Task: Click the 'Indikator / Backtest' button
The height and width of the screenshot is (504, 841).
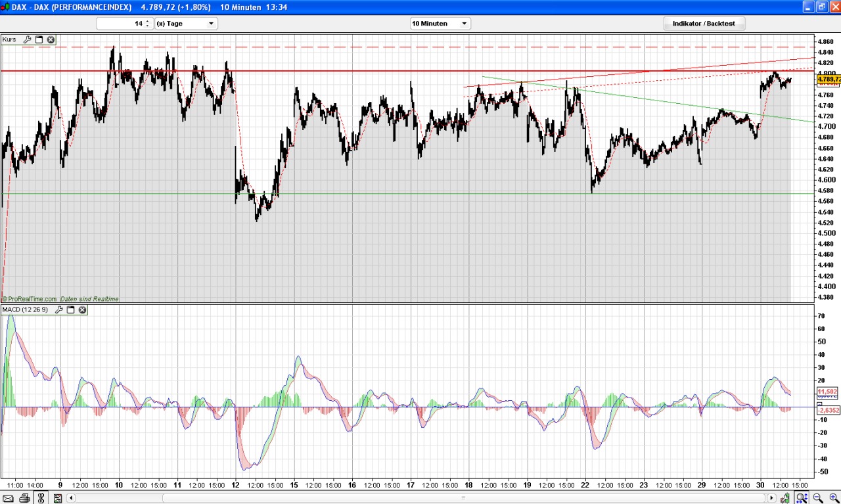Action: 703,23
